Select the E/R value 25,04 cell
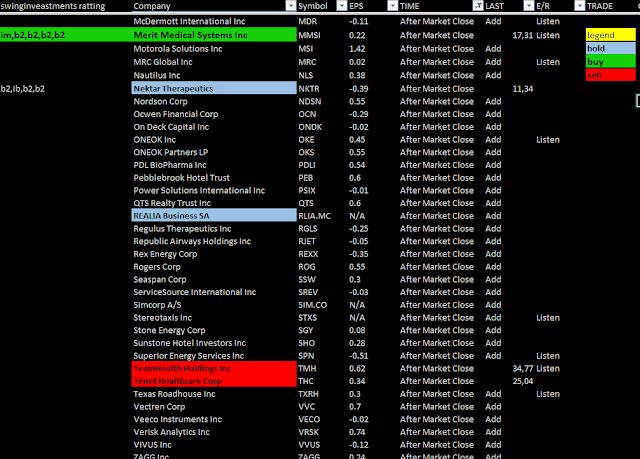Image resolution: width=640 pixels, height=459 pixels. pos(522,381)
